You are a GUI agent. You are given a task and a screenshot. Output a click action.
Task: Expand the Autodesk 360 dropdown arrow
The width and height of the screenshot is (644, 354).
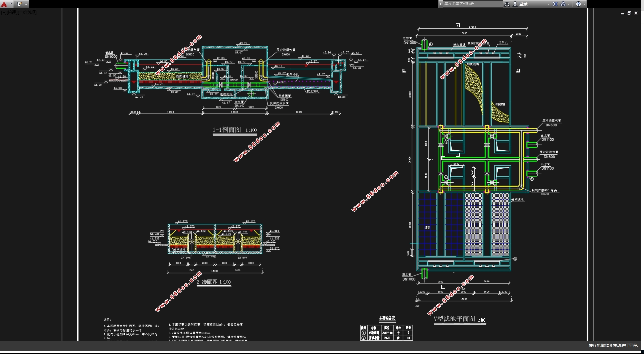(568, 4)
